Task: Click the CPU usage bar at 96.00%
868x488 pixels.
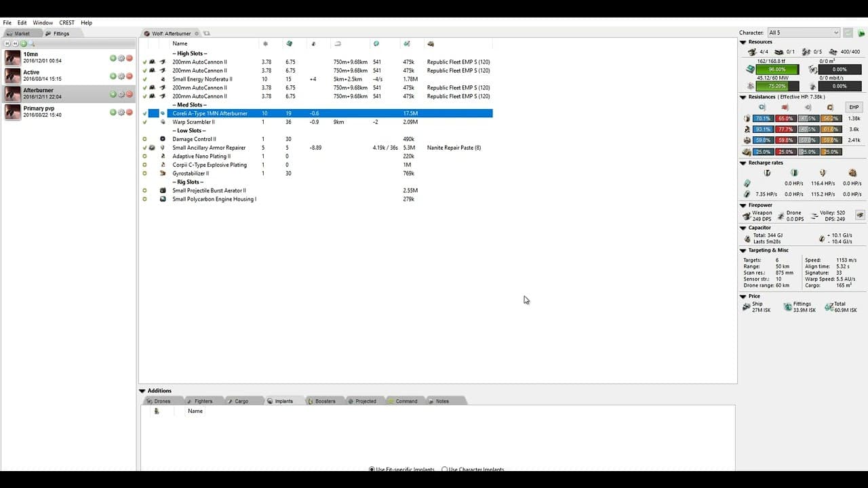Action: [x=777, y=69]
